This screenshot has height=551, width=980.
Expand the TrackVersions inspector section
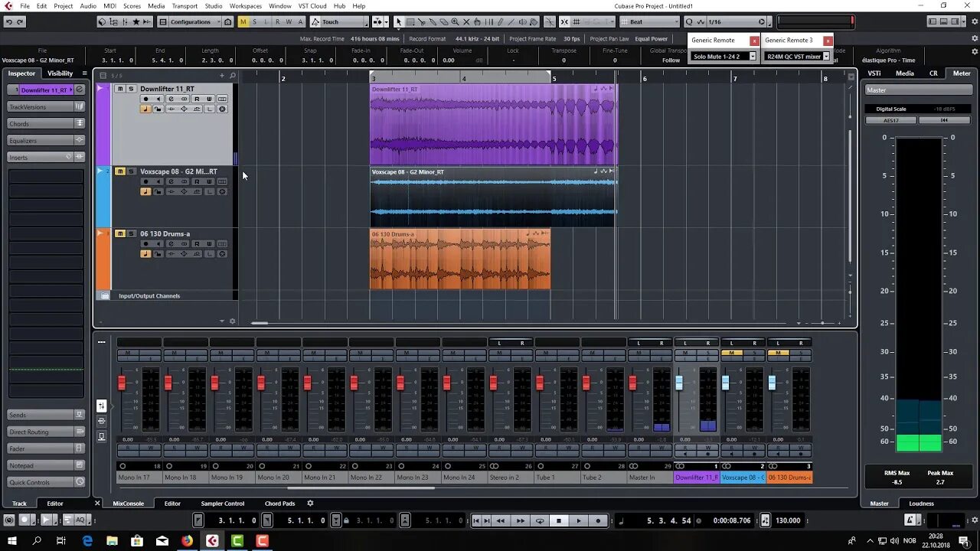[x=46, y=107]
